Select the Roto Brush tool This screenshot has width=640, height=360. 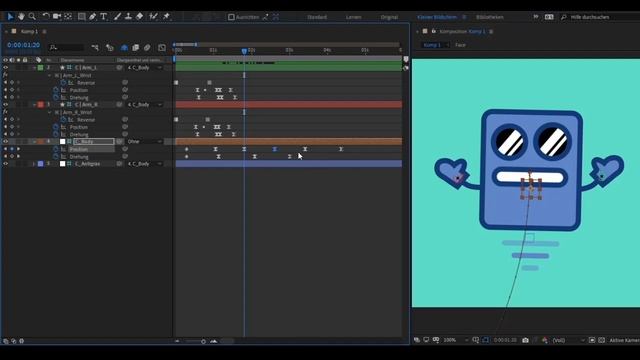pyautogui.click(x=153, y=16)
